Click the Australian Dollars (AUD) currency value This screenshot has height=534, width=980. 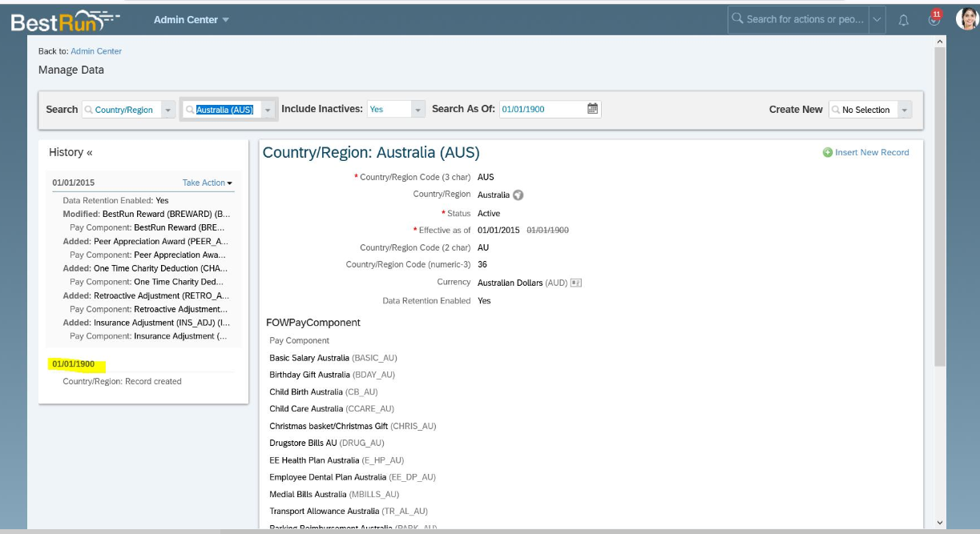[x=522, y=283]
